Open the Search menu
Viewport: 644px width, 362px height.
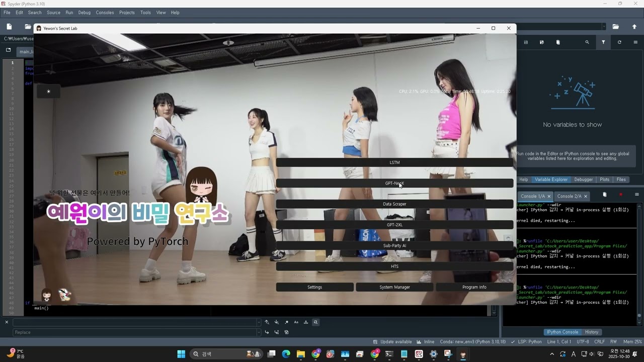tap(35, 13)
